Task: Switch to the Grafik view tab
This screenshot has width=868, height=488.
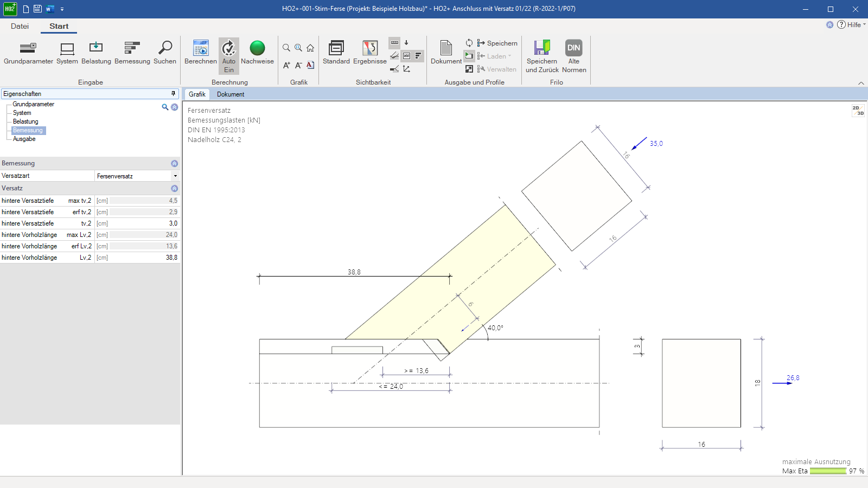Action: [197, 94]
